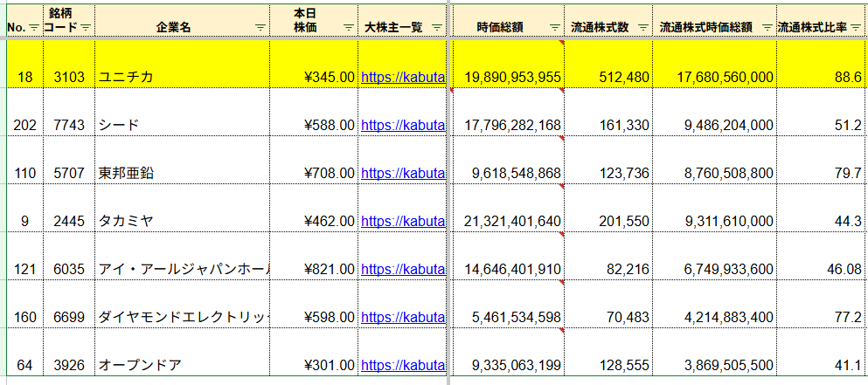This screenshot has height=385, width=868.
Task: Select float shares cell 201,550
Action: tap(608, 209)
